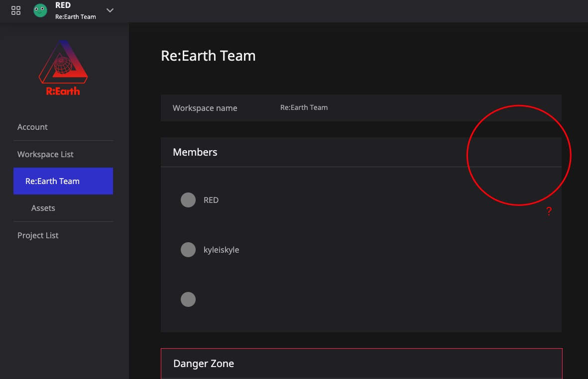The width and height of the screenshot is (588, 379).
Task: Click the Workspace name value Re:Earth Team
Action: [304, 107]
